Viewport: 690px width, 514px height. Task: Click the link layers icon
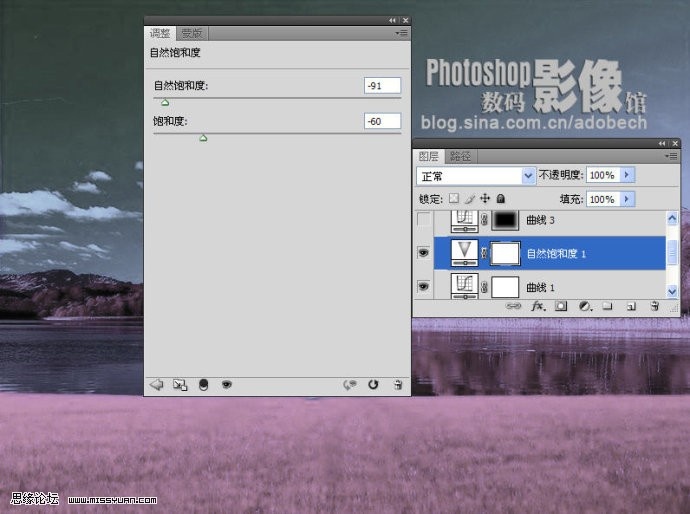coord(513,306)
